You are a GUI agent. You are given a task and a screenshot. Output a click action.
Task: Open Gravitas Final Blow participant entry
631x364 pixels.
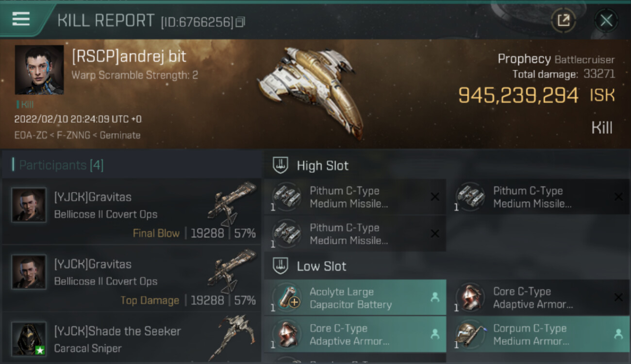132,212
